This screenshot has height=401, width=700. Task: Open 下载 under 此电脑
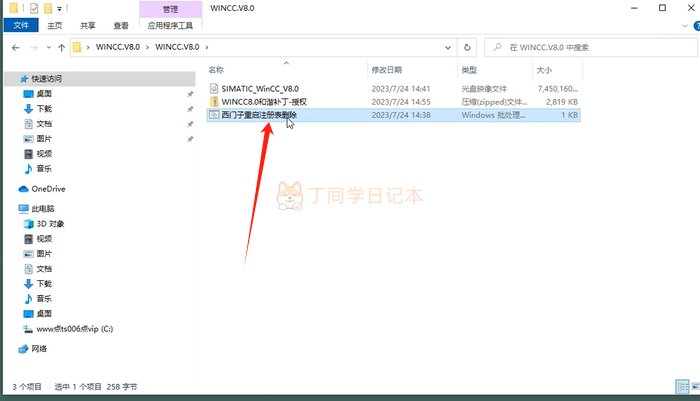click(x=44, y=284)
